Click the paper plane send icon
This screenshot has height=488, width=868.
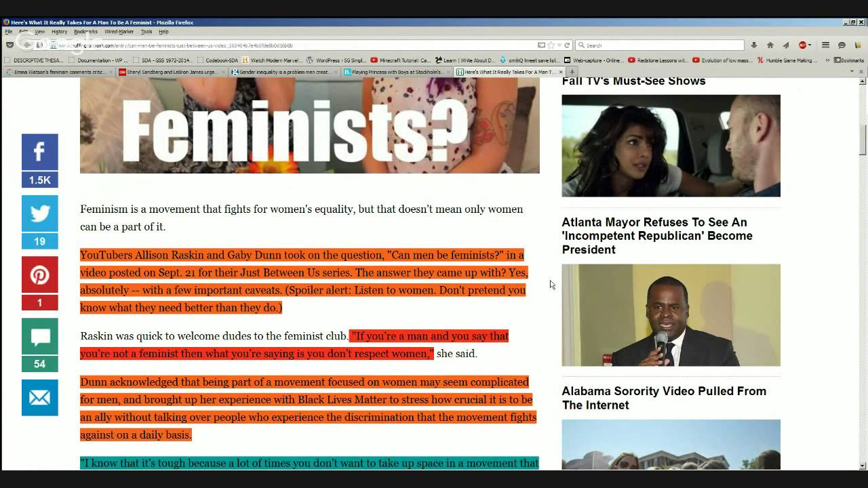[786, 45]
